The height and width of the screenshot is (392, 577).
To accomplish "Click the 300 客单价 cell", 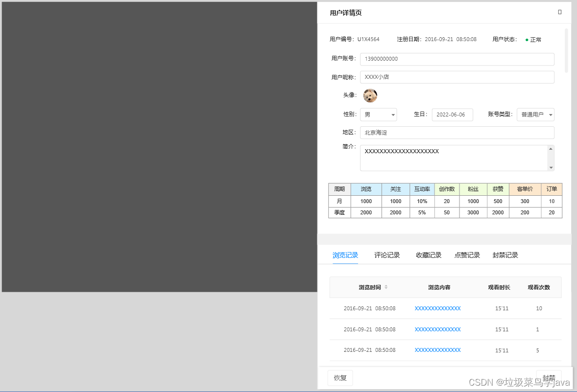I will [525, 201].
